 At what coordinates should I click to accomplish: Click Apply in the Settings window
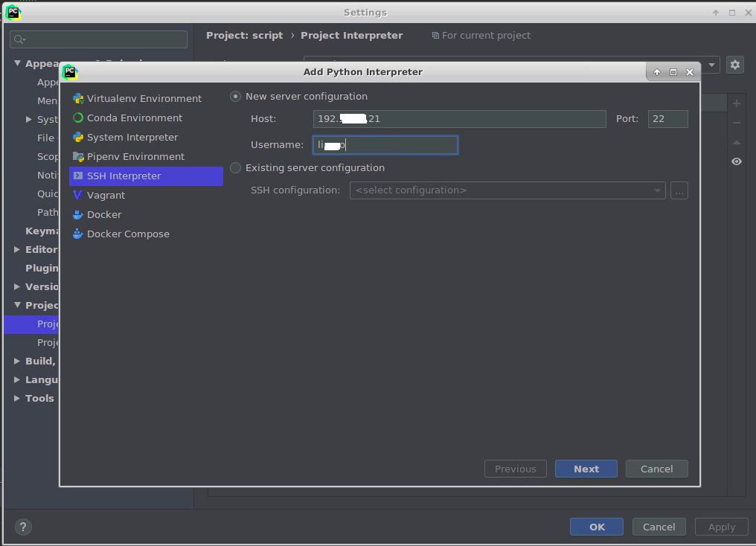(x=721, y=527)
